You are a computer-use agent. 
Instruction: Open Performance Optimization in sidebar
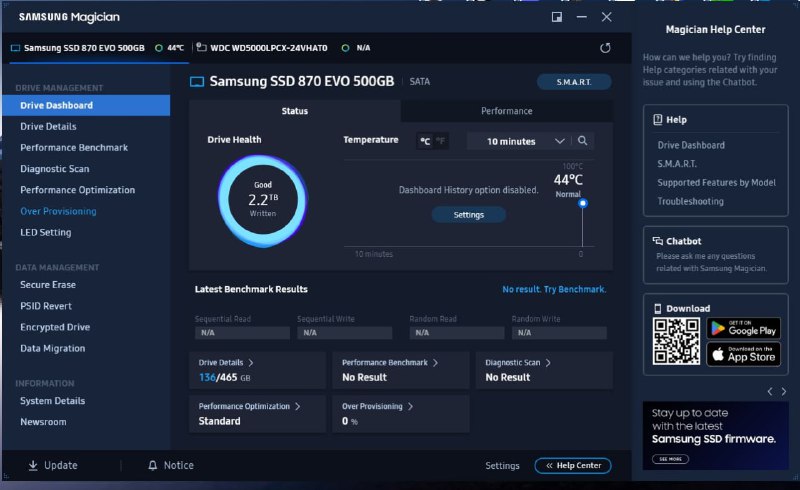point(78,190)
